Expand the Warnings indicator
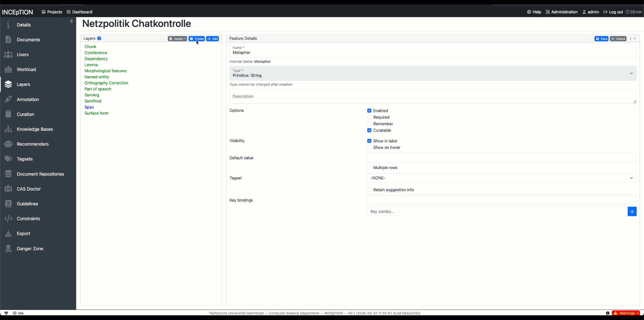This screenshot has height=320, width=644. click(626, 313)
